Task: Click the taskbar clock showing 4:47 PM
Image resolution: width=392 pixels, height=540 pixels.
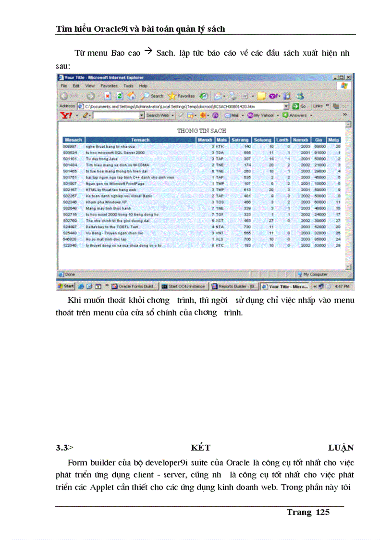Action: click(x=342, y=286)
